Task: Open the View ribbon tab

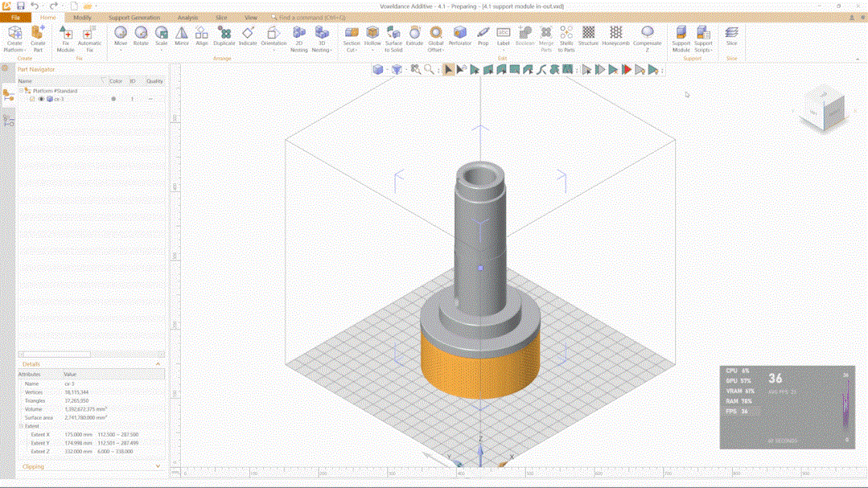Action: [251, 18]
